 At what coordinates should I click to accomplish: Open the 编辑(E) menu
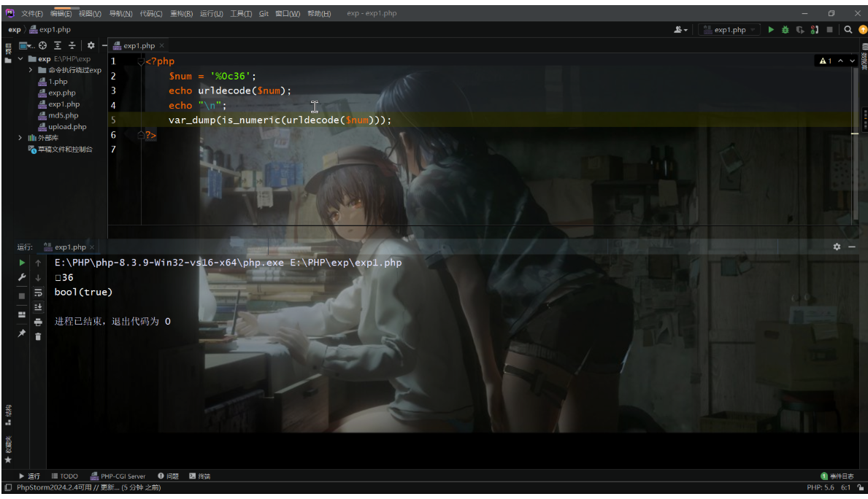click(61, 13)
